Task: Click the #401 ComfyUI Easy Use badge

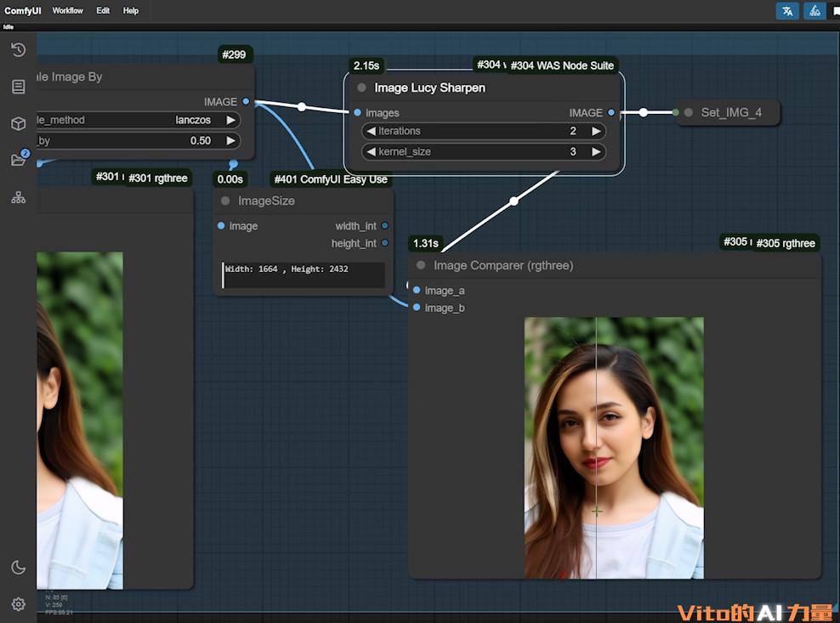Action: coord(331,179)
